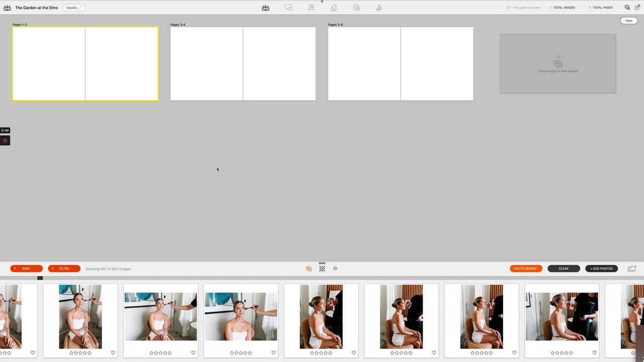Open the pages/copies icon in top toolbar
The image size is (644, 362).
pos(334,8)
